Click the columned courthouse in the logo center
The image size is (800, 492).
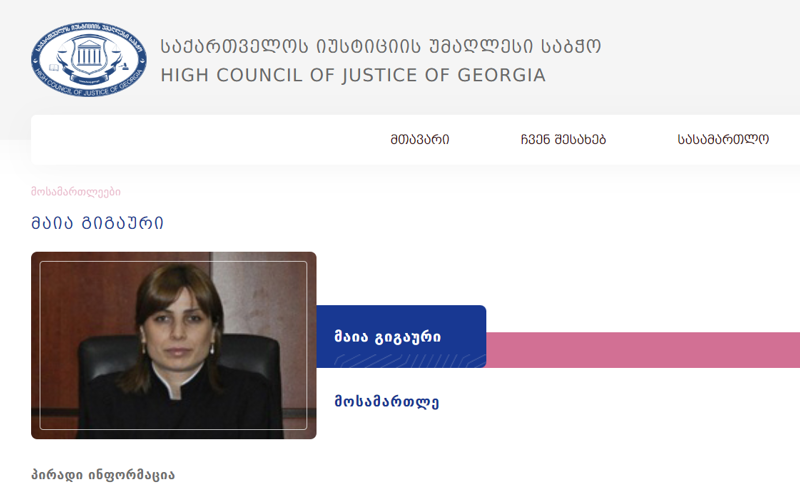coord(89,54)
